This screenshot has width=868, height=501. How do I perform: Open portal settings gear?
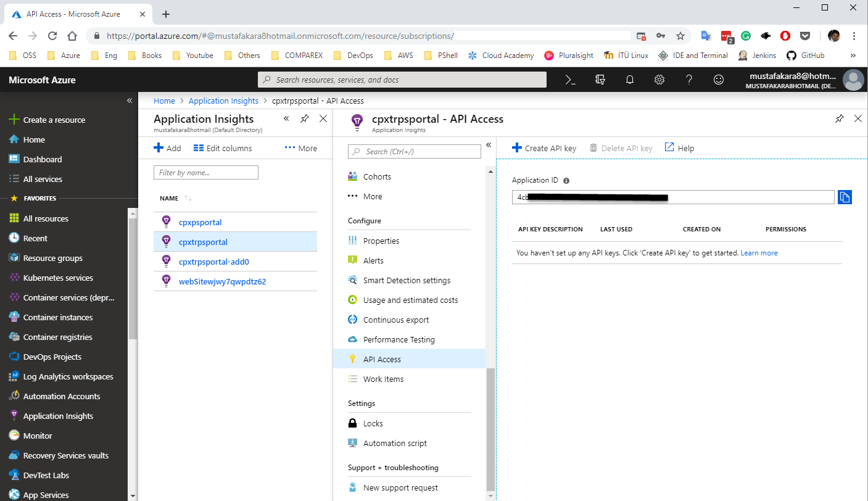(659, 80)
